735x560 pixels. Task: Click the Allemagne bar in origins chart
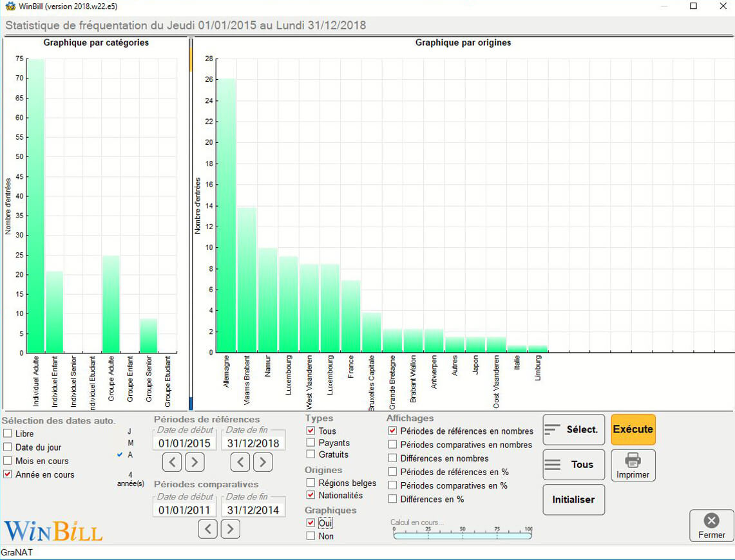point(226,216)
